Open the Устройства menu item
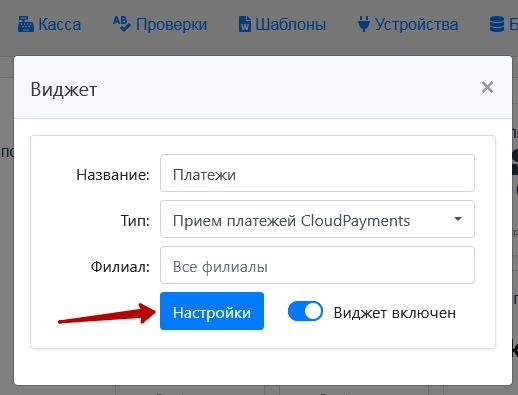Screen dimensions: 518x395 [x=408, y=25]
